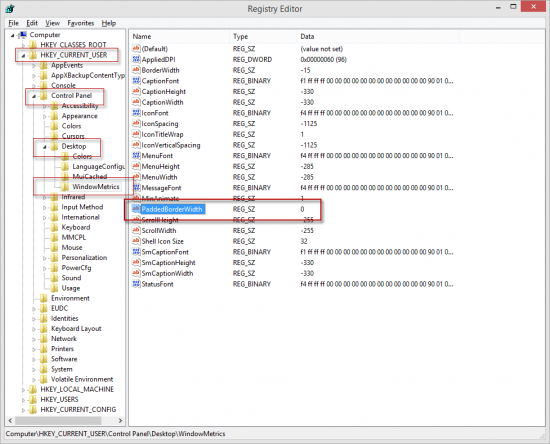Click the IconFont binary value icon

click(x=136, y=113)
